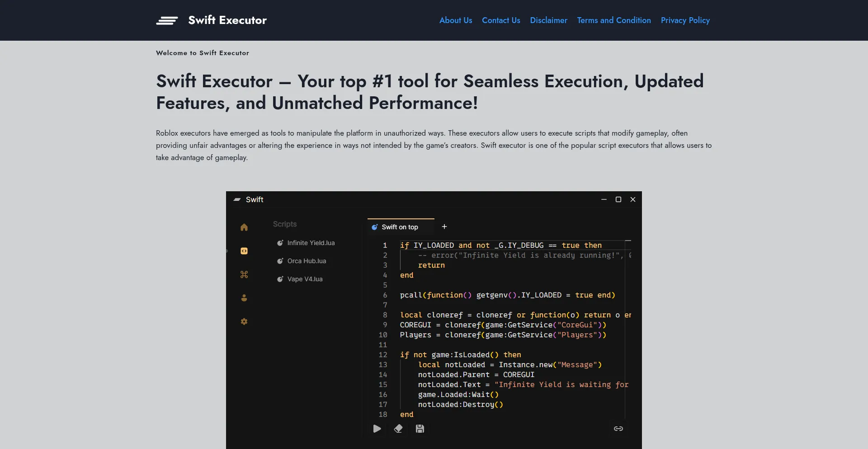Select the command hub icon in sidebar

point(244,274)
